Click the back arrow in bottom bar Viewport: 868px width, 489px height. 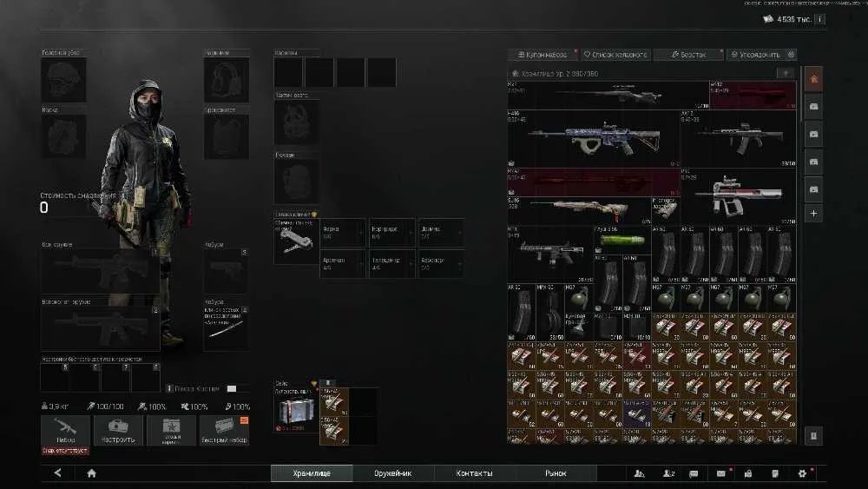click(57, 473)
